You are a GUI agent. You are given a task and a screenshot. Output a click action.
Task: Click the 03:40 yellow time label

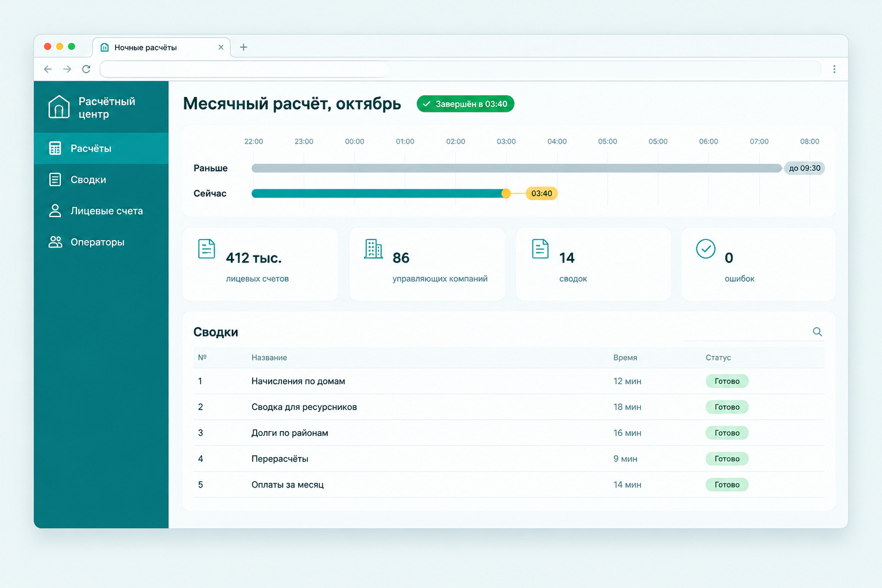click(541, 194)
